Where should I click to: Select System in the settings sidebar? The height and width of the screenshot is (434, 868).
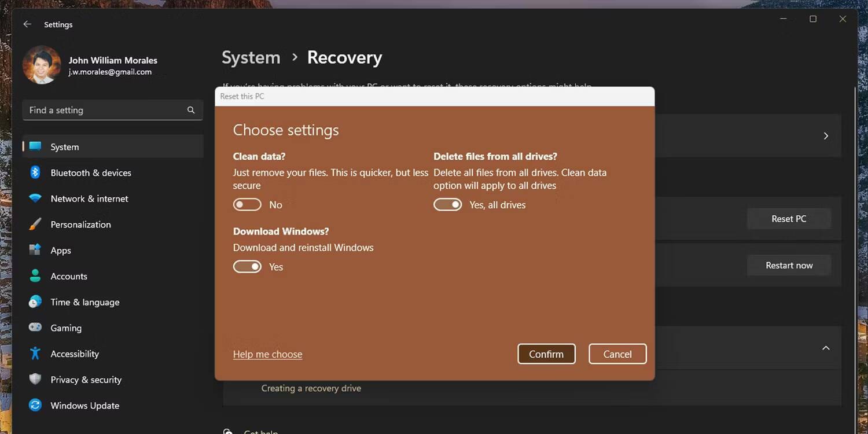pyautogui.click(x=64, y=146)
